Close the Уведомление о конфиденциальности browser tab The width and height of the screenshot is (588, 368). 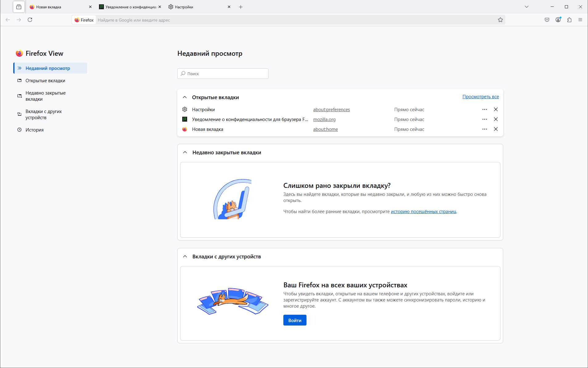[x=160, y=7]
